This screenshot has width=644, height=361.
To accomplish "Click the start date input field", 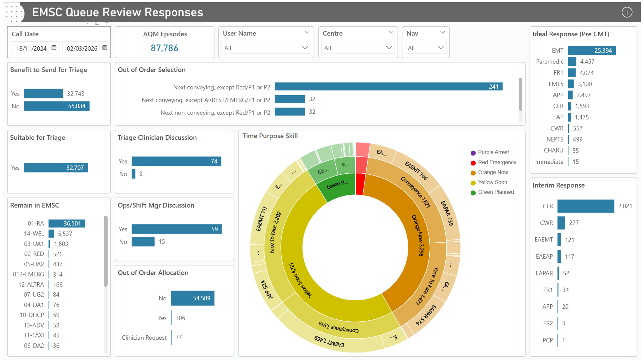I will pyautogui.click(x=31, y=48).
